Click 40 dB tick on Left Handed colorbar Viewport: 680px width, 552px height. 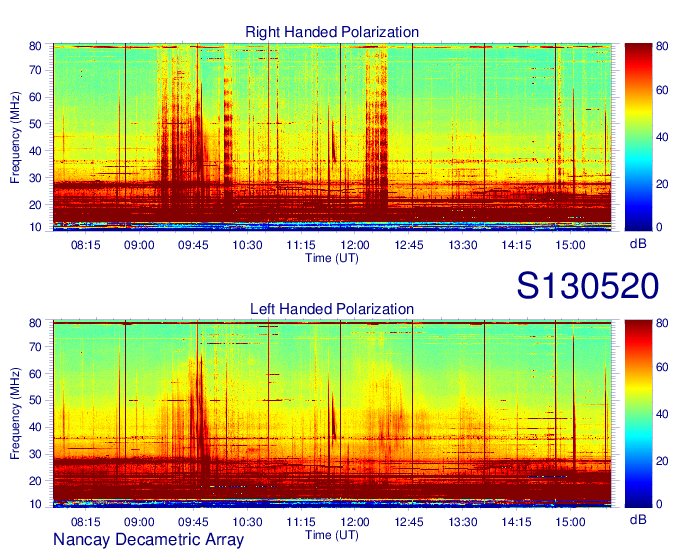[x=662, y=414]
